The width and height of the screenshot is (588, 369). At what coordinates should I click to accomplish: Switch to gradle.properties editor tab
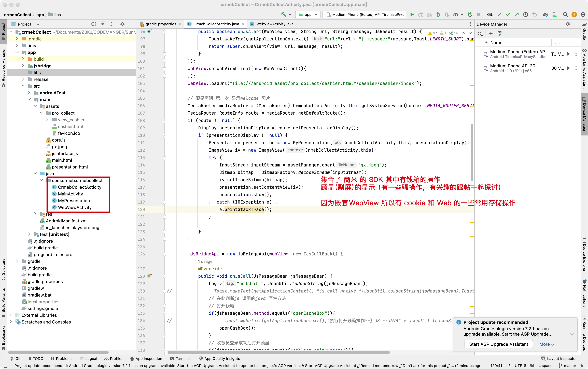[161, 24]
